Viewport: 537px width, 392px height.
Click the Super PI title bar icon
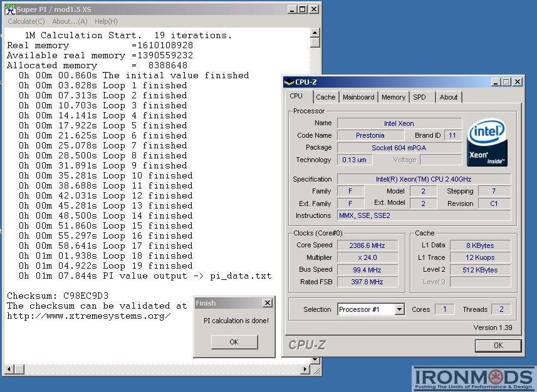click(x=10, y=9)
